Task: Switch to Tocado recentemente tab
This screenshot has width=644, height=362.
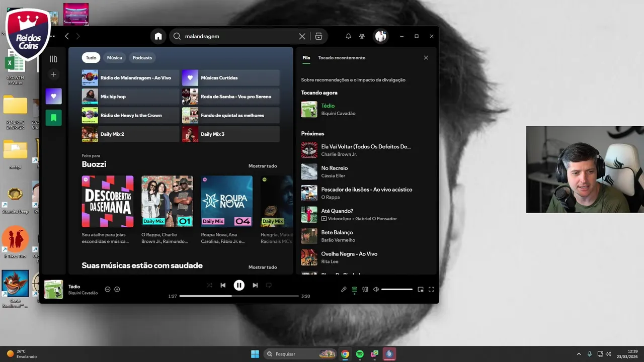Action: coord(342,57)
